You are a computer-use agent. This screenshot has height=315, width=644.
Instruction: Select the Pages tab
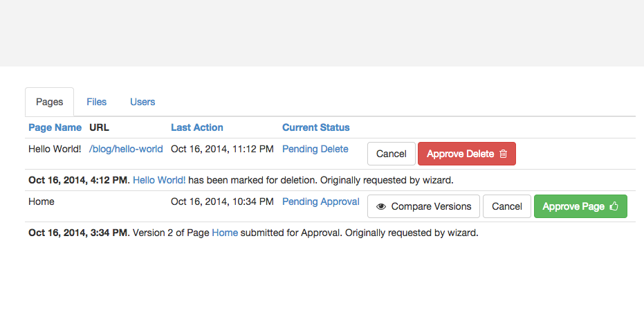(50, 102)
